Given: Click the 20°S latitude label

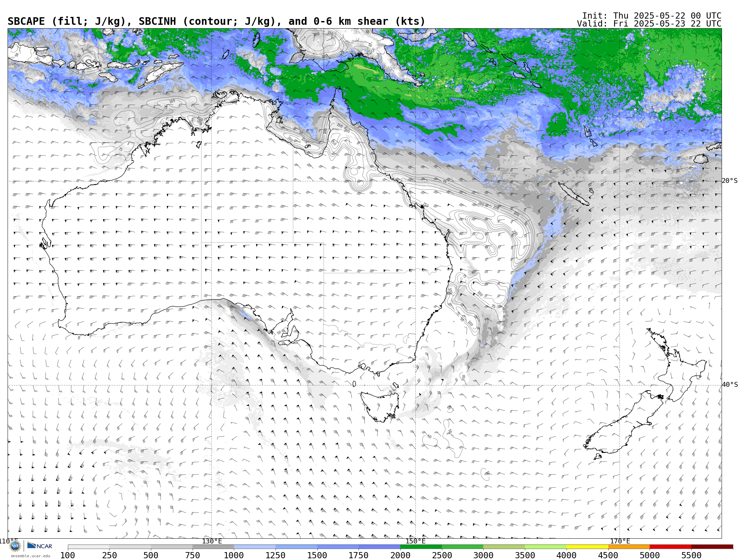Looking at the screenshot, I should pos(730,181).
